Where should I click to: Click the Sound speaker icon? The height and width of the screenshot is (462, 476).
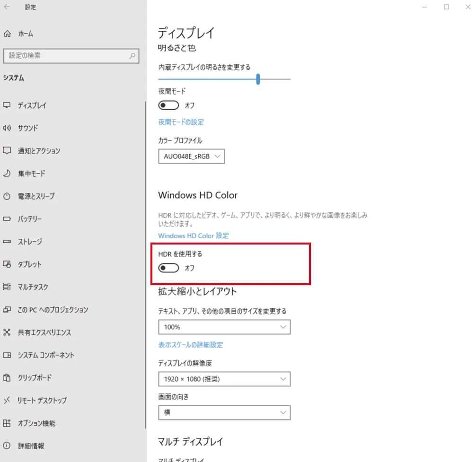(7, 128)
